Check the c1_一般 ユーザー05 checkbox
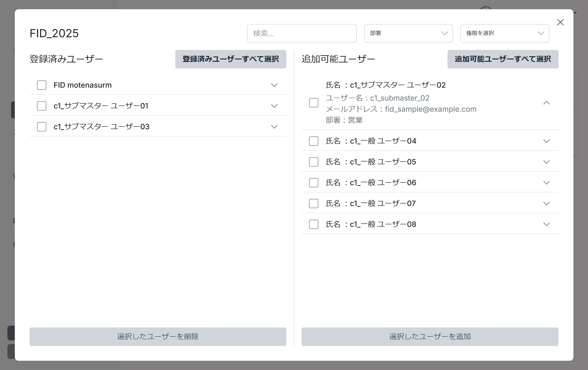The height and width of the screenshot is (370, 588). pyautogui.click(x=313, y=162)
